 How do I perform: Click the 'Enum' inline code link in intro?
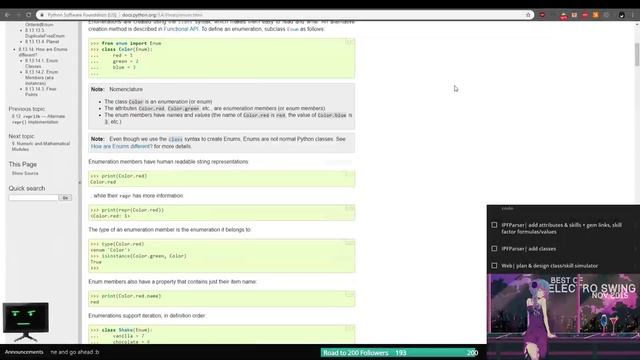[293, 29]
